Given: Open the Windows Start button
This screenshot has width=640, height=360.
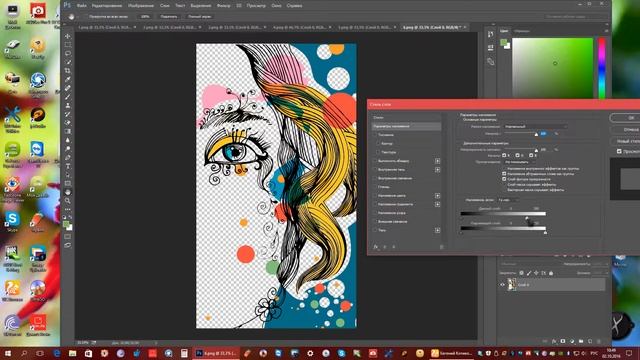Looking at the screenshot, I should point(7,353).
